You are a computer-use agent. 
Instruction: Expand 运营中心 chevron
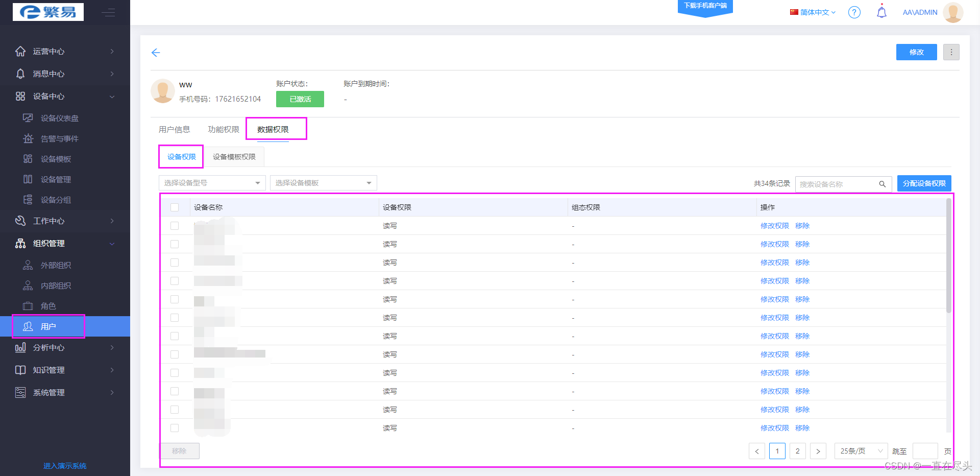click(x=112, y=51)
